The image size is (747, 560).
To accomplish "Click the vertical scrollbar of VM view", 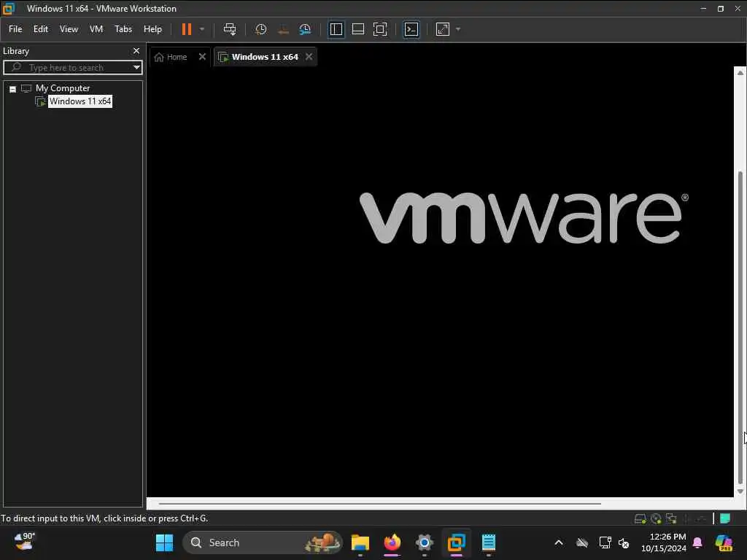I will click(740, 326).
